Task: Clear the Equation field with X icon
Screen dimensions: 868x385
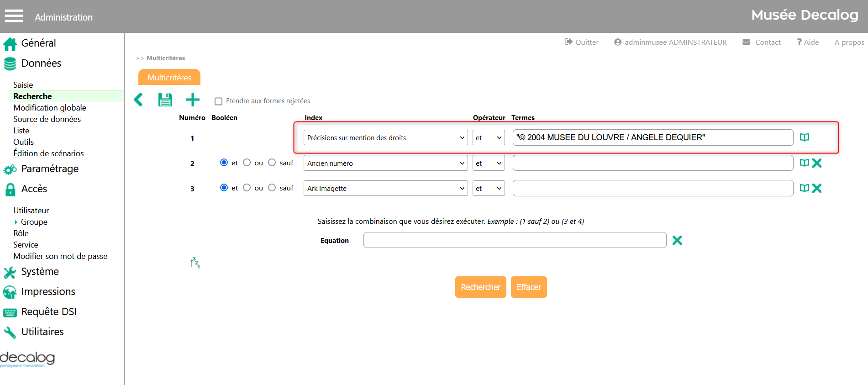Action: coord(677,240)
